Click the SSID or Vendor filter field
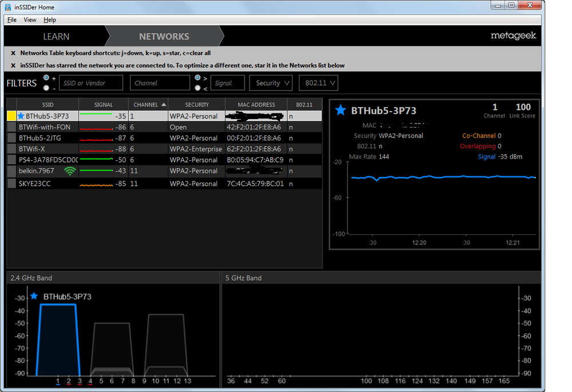Viewport: 572px width, 392px height. pos(91,83)
